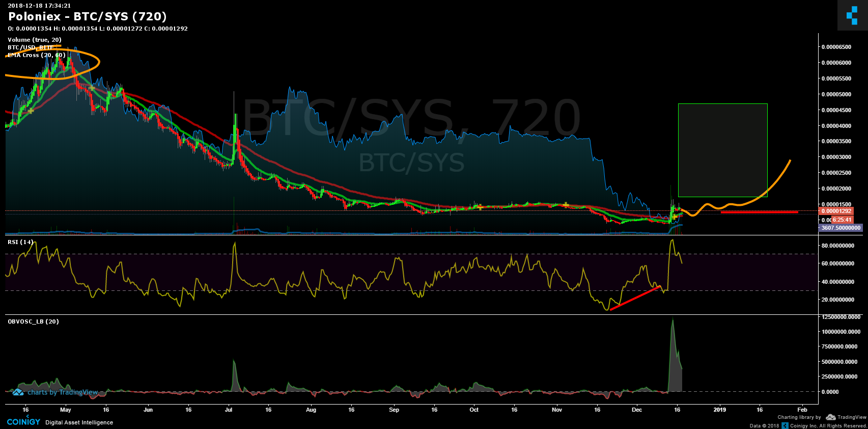Click the 'Dec' label on the time axis

click(637, 410)
